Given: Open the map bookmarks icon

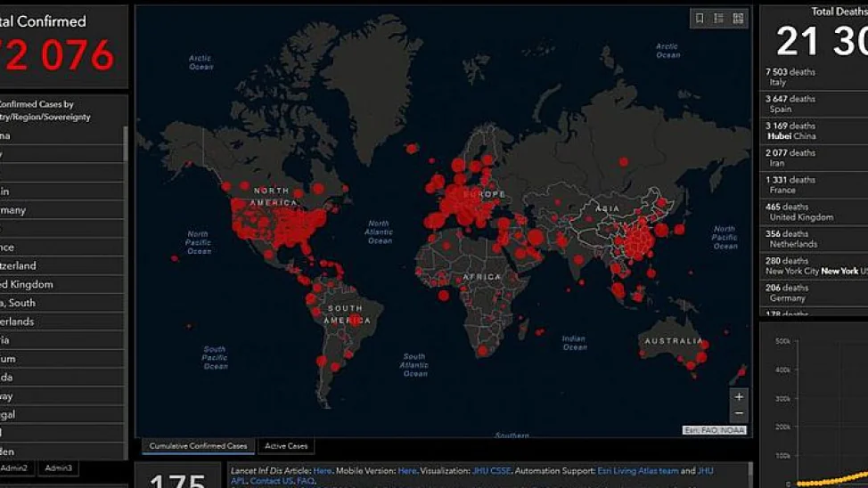Looking at the screenshot, I should tap(700, 19).
